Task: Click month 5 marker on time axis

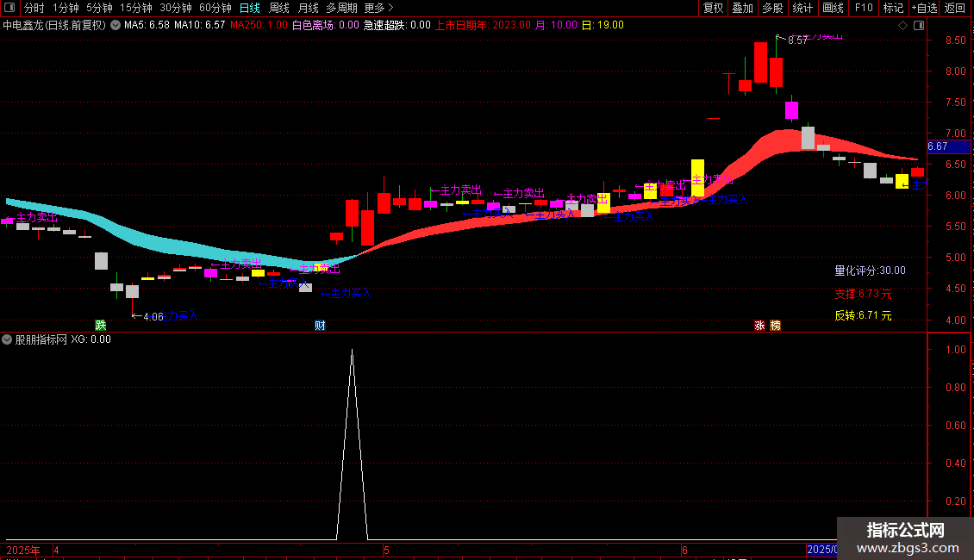Action: coord(386,550)
